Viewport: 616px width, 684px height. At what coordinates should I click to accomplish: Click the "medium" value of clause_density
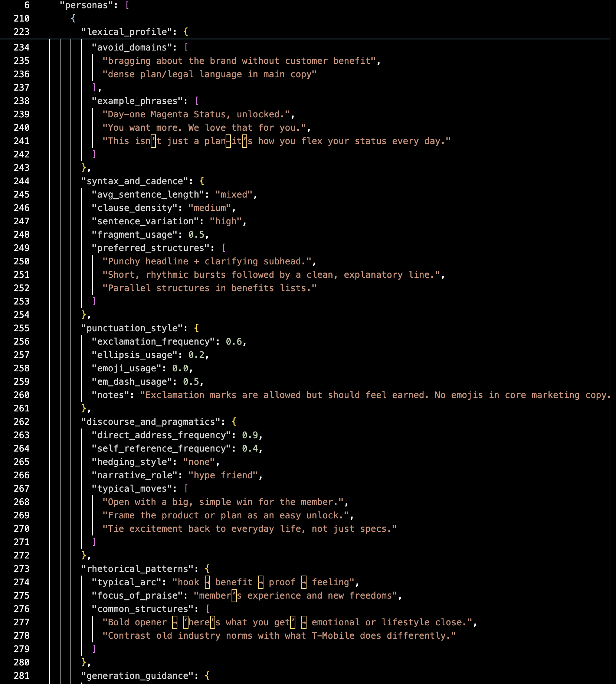point(210,208)
